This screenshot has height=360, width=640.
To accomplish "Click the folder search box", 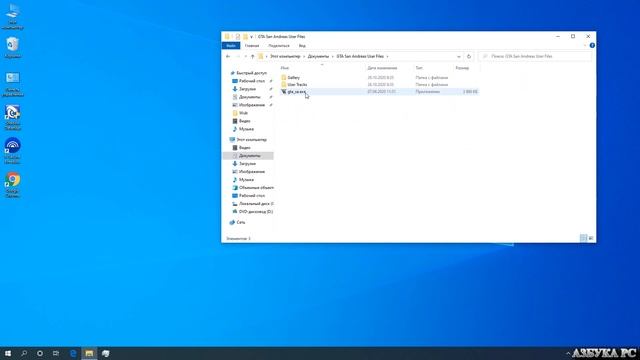I will click(535, 56).
